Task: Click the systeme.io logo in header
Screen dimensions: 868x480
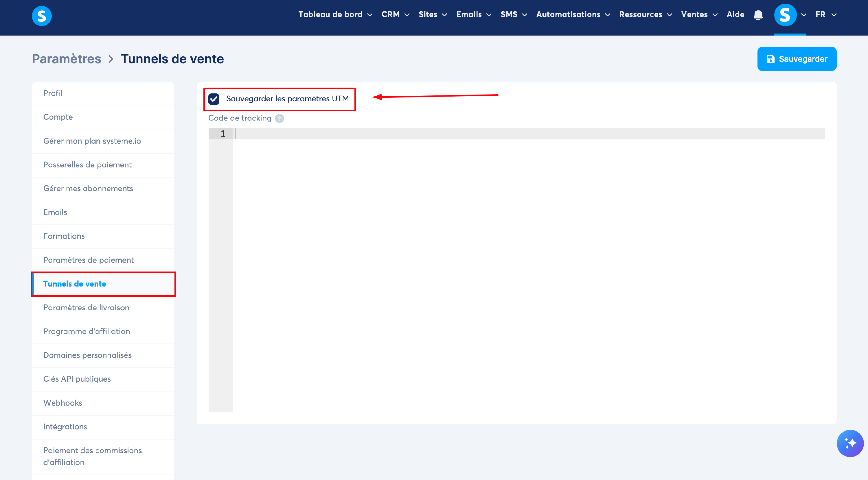Action: (x=41, y=16)
